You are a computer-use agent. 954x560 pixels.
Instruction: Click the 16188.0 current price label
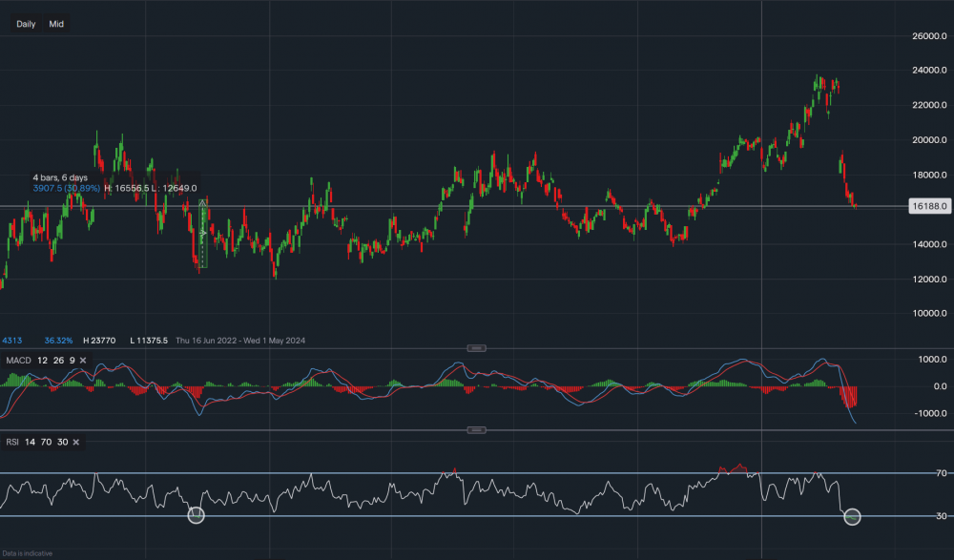coord(927,206)
